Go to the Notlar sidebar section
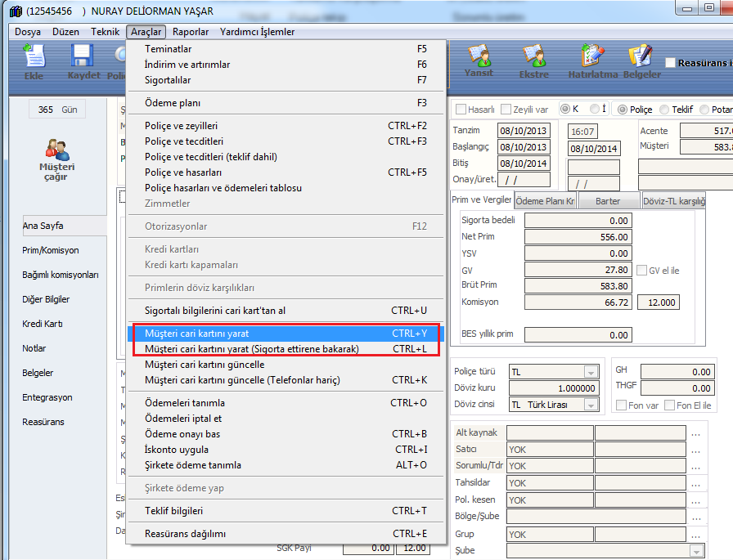This screenshot has height=560, width=733. tap(34, 348)
